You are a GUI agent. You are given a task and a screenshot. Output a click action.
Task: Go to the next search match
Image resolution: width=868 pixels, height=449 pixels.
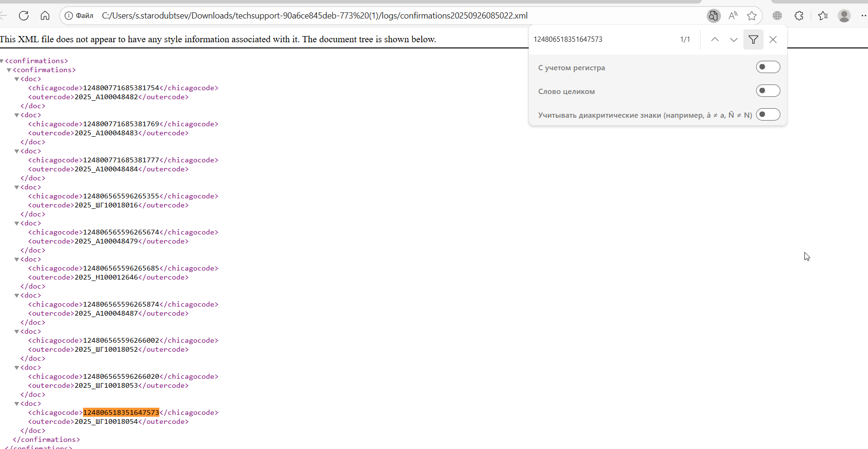[734, 39]
